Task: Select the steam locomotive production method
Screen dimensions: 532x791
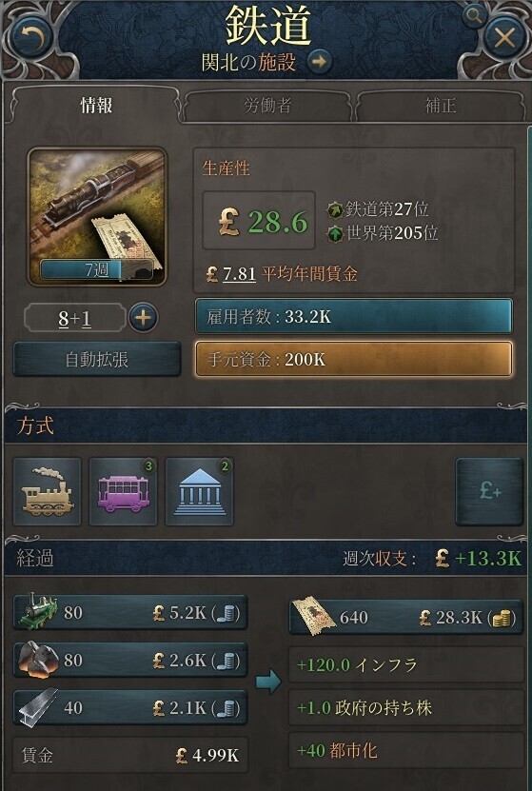Action: (x=47, y=491)
